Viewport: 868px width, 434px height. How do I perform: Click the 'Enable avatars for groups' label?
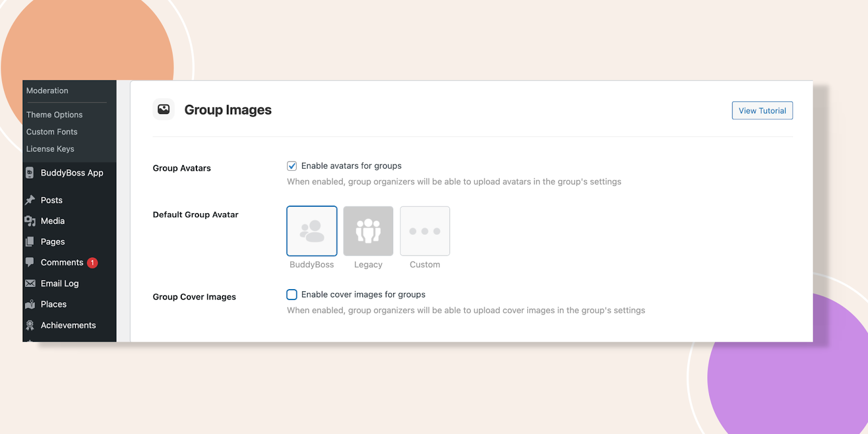(352, 166)
